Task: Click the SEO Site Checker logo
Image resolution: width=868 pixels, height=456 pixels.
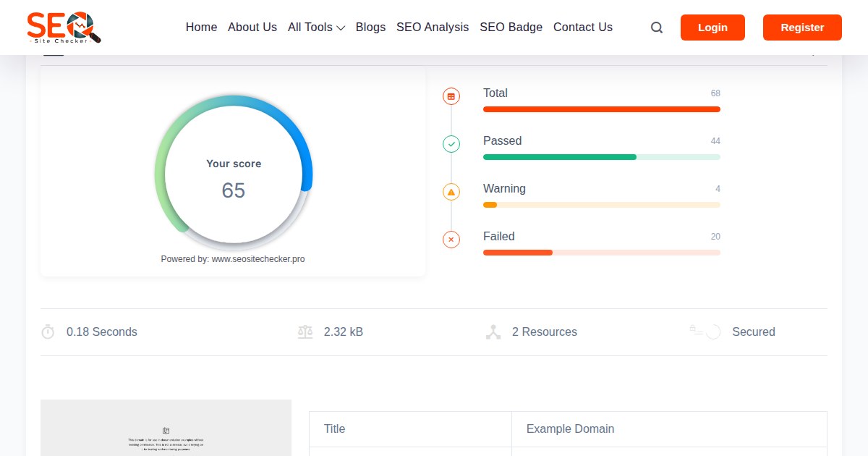Action: [64, 28]
